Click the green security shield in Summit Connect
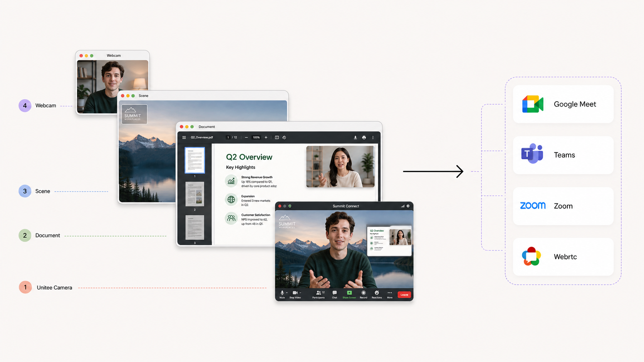Viewport: 644px width, 362px height. (290, 206)
